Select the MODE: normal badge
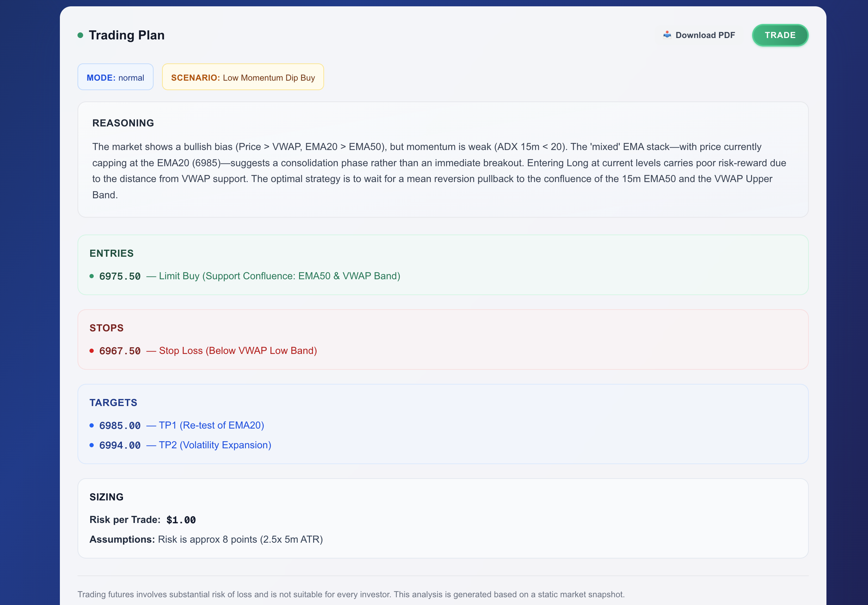Screen dimensions: 868x605 [115, 77]
